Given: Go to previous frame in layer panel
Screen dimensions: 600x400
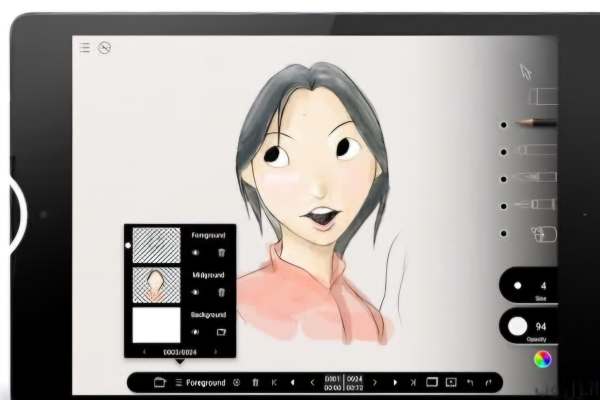Looking at the screenshot, I should pos(144,352).
